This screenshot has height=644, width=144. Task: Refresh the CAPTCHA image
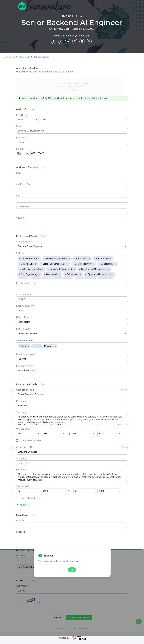click(x=40, y=603)
